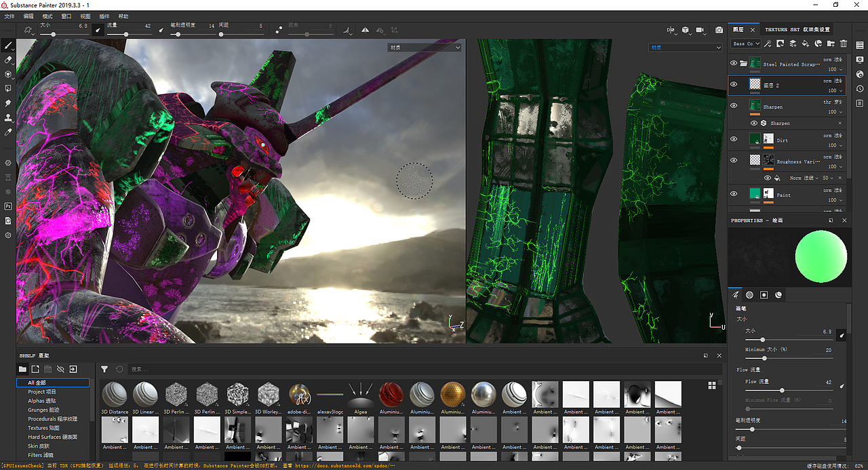Select the Clone stamp tool
868x470 pixels.
8,117
